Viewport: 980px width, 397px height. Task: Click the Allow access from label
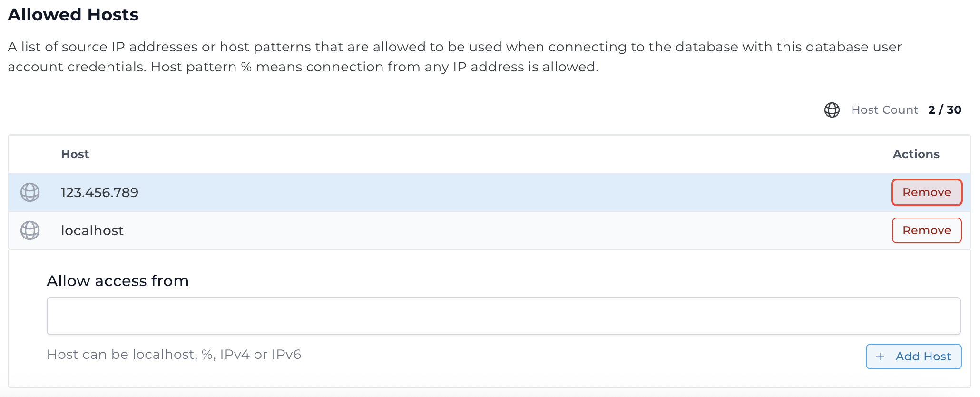point(118,281)
